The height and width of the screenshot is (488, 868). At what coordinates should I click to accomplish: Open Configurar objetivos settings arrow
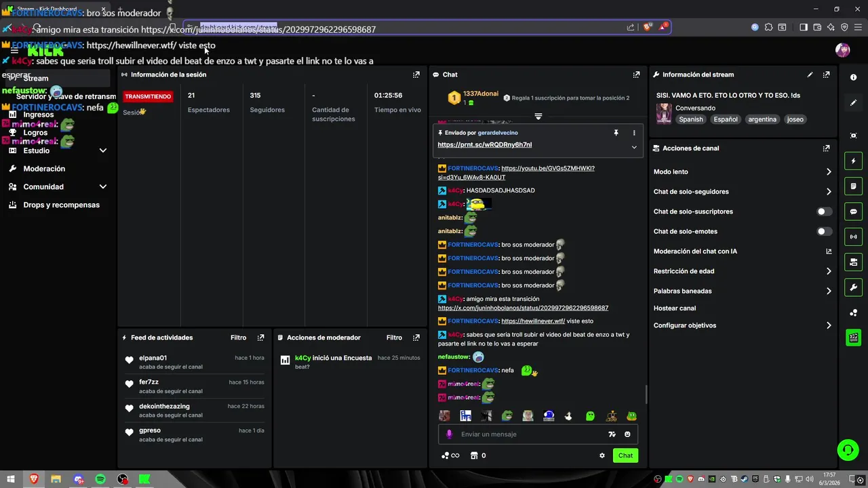829,325
